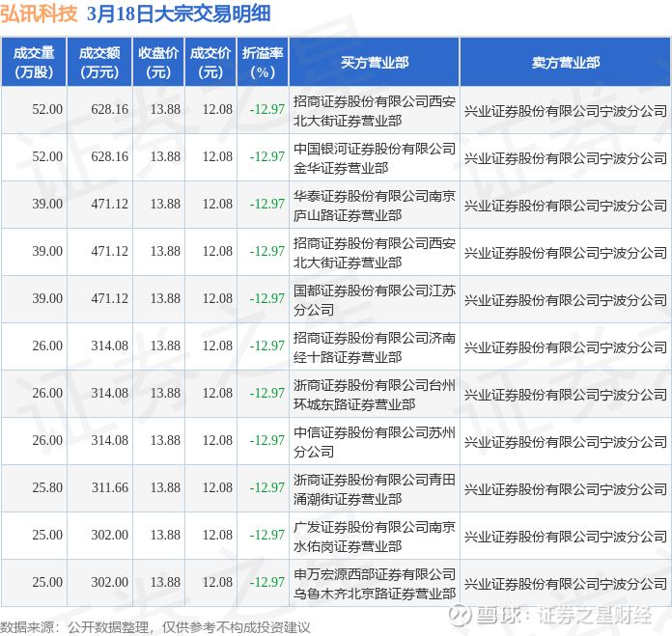672x636 pixels.
Task: Select the 成交额(万元) column header
Action: point(99,63)
